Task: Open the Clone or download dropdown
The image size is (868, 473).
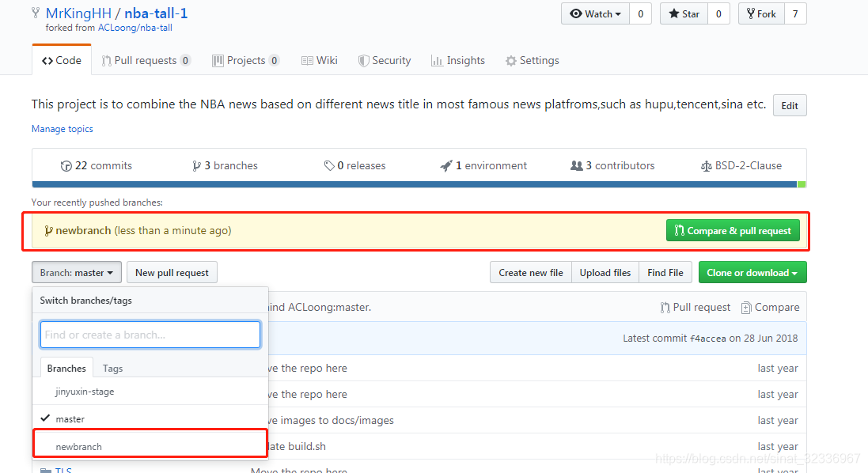Action: (752, 273)
